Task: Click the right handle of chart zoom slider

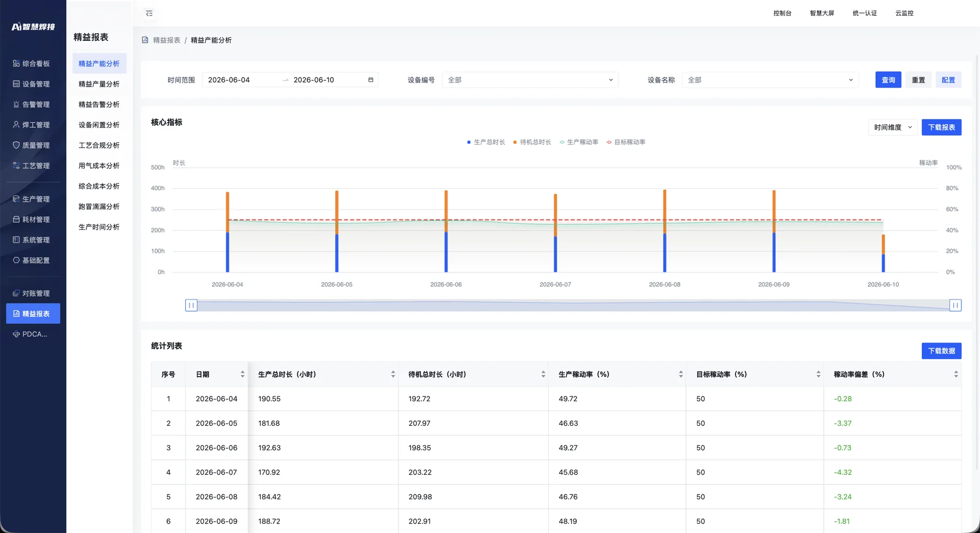Action: [x=955, y=305]
